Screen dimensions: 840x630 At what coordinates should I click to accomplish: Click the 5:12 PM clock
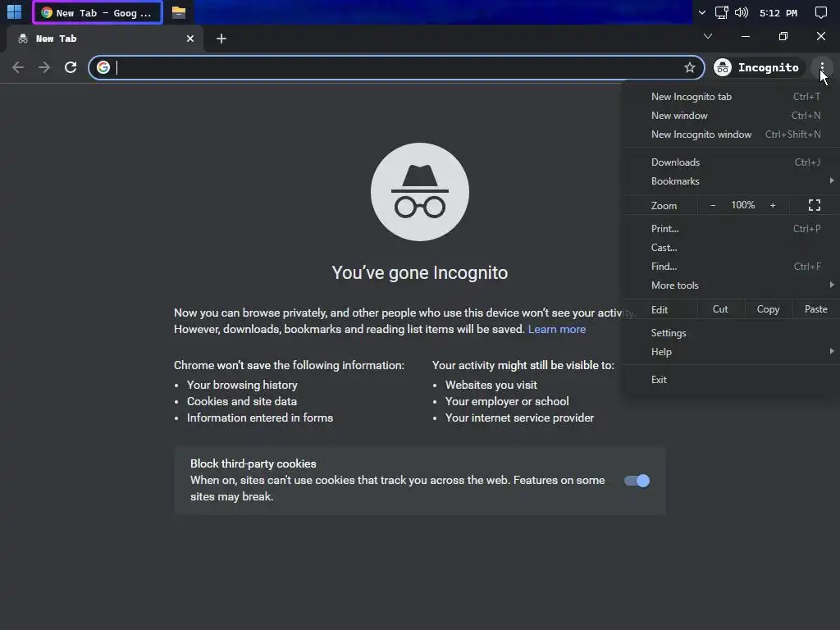[778, 13]
